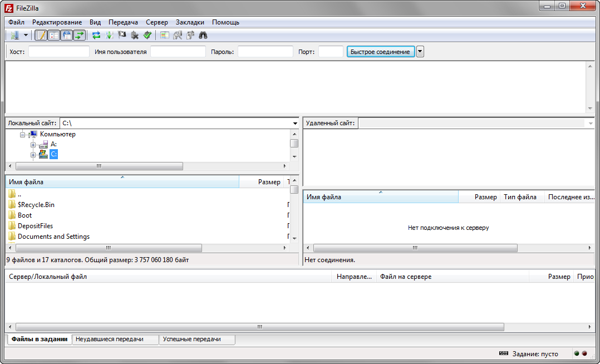The width and height of the screenshot is (600, 364).
Task: Select Компьютер in the local tree
Action: pyautogui.click(x=58, y=134)
